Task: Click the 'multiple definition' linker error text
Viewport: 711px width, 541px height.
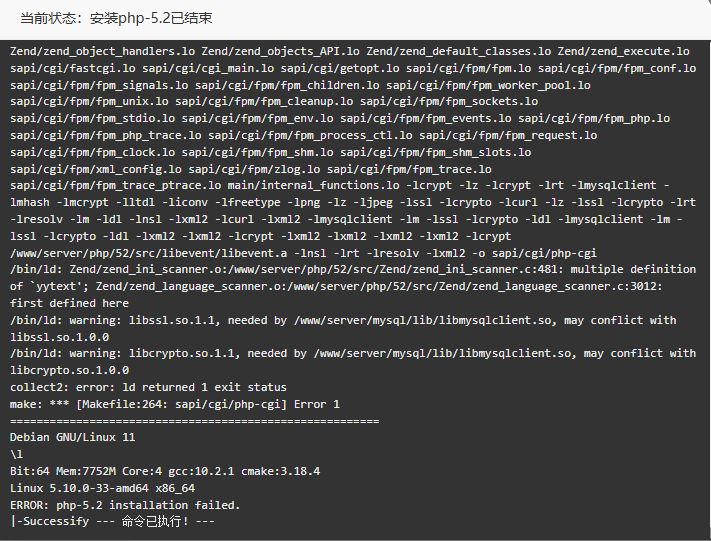Action: pyautogui.click(x=633, y=269)
